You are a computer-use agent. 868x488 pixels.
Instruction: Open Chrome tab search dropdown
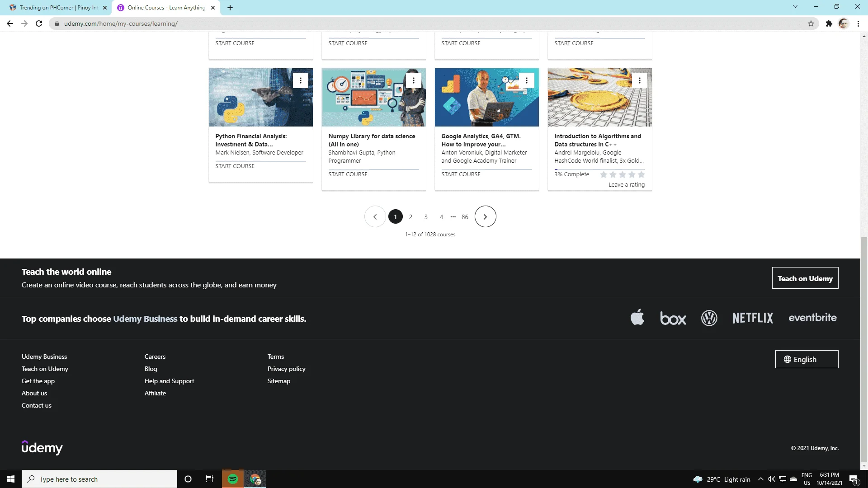pyautogui.click(x=795, y=6)
